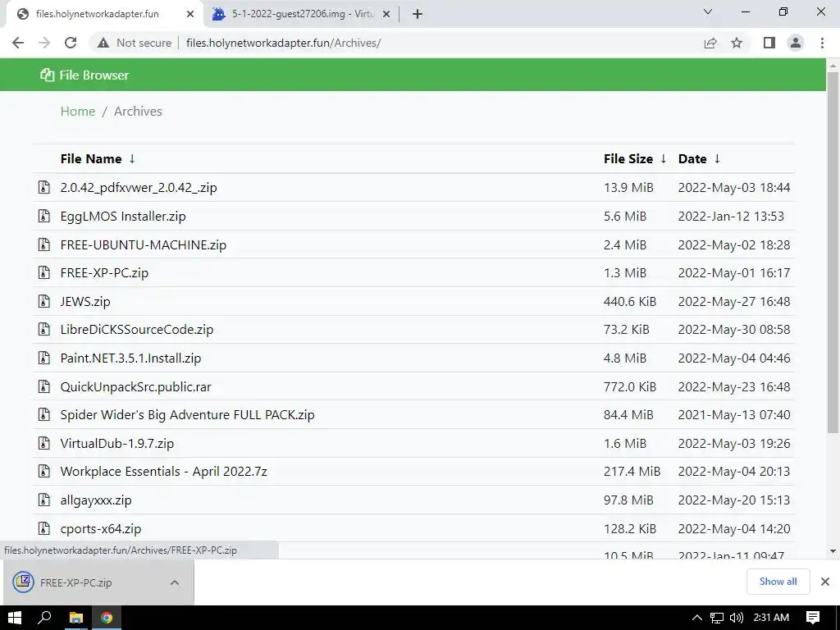Open Spider Wider's Big Adventure FULL PACK.zip
The width and height of the screenshot is (840, 630).
coord(188,414)
